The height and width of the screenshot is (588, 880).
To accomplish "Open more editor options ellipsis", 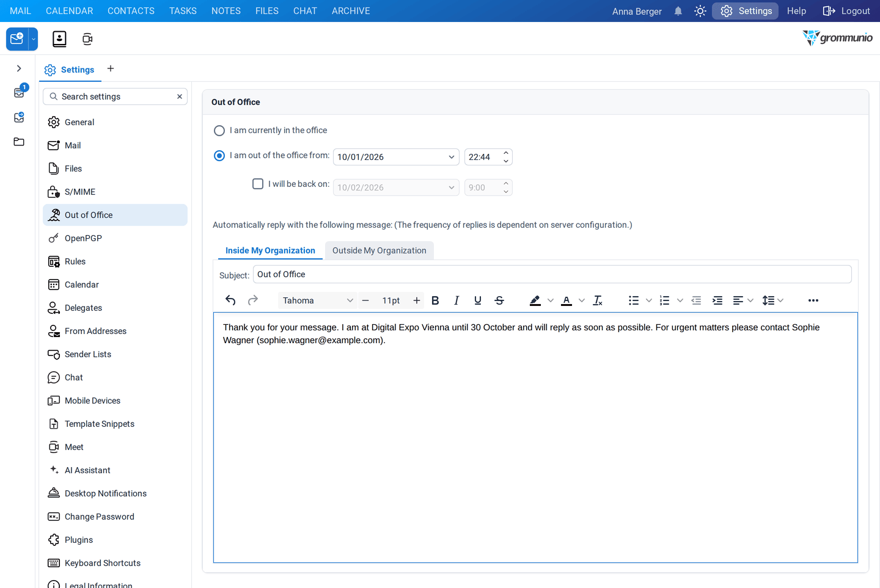I will click(x=813, y=300).
